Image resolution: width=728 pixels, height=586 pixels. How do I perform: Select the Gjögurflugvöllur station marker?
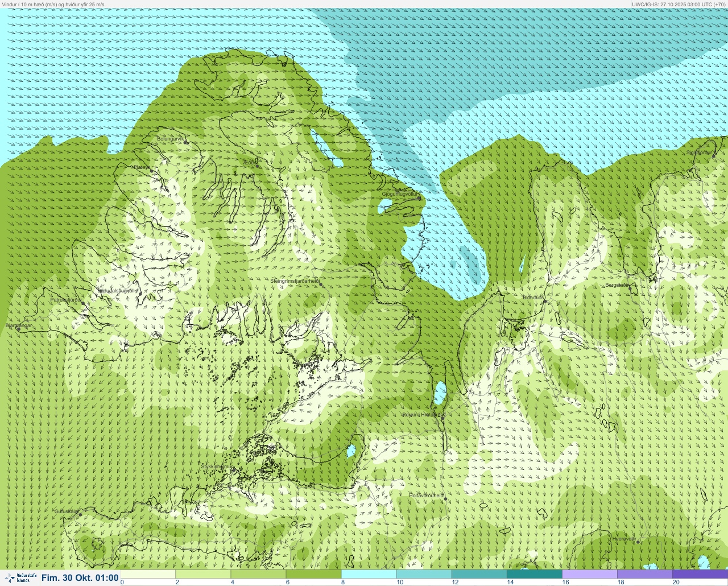pyautogui.click(x=419, y=198)
